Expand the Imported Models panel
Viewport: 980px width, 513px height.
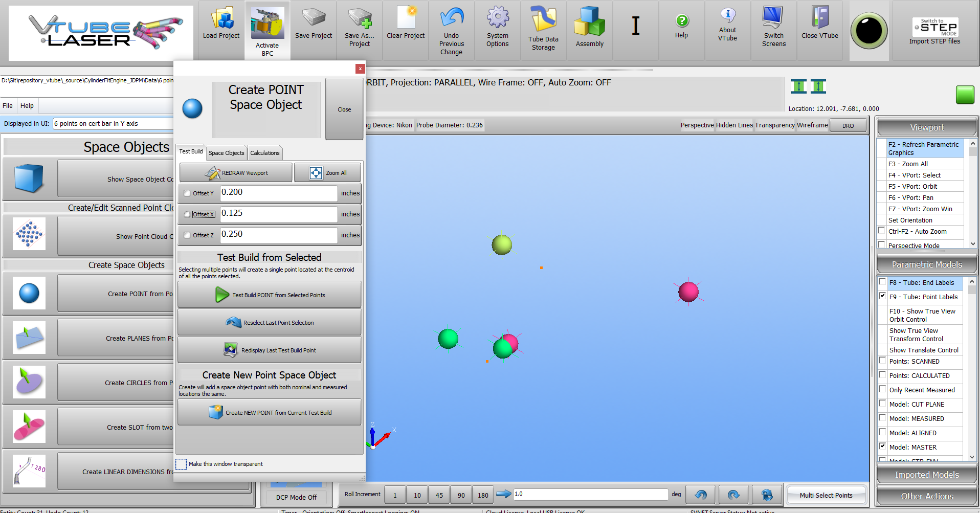point(926,475)
